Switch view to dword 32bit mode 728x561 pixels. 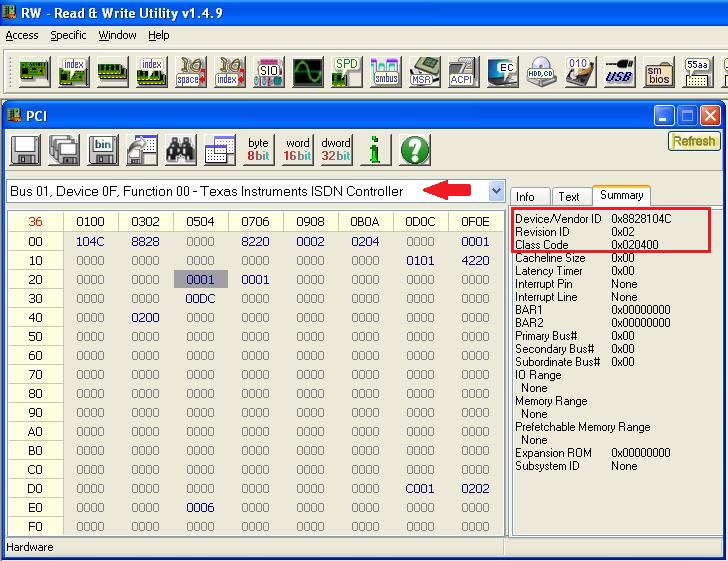336,150
